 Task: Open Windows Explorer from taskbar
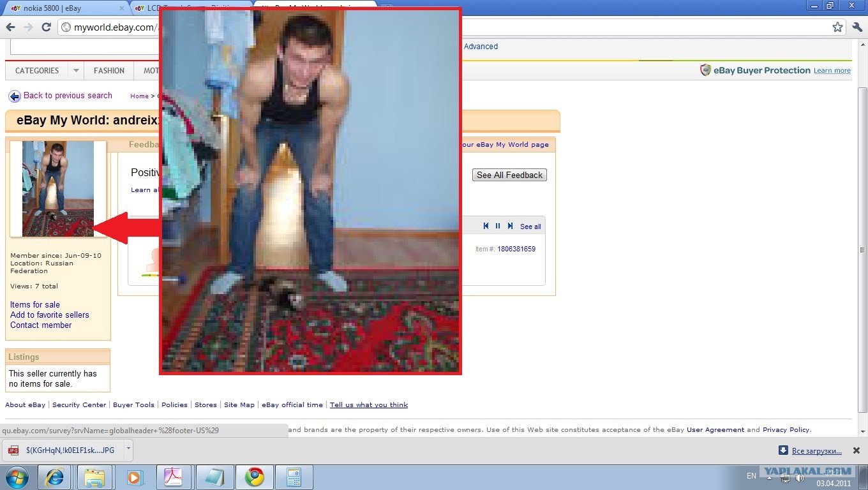(x=94, y=477)
